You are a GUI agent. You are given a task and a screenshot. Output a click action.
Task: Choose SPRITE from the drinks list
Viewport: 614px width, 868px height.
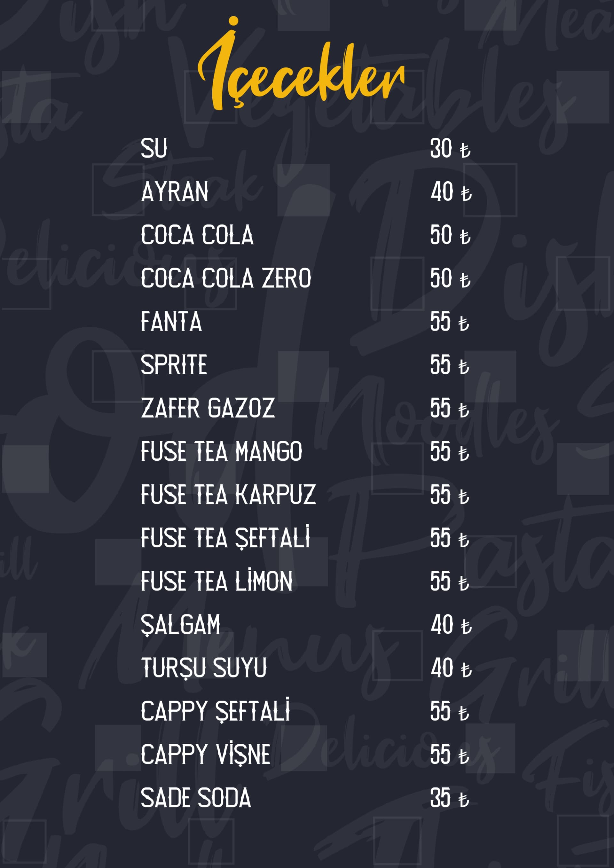pyautogui.click(x=174, y=365)
